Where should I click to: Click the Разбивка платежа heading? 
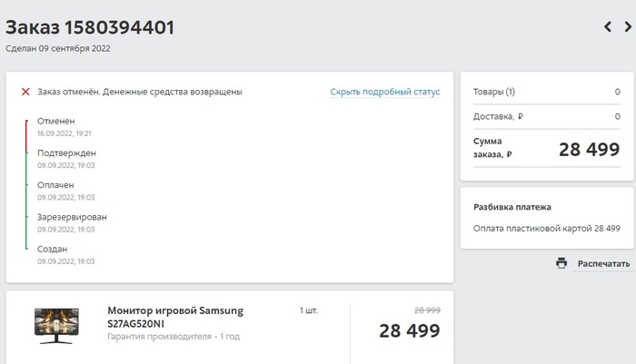[x=512, y=207]
